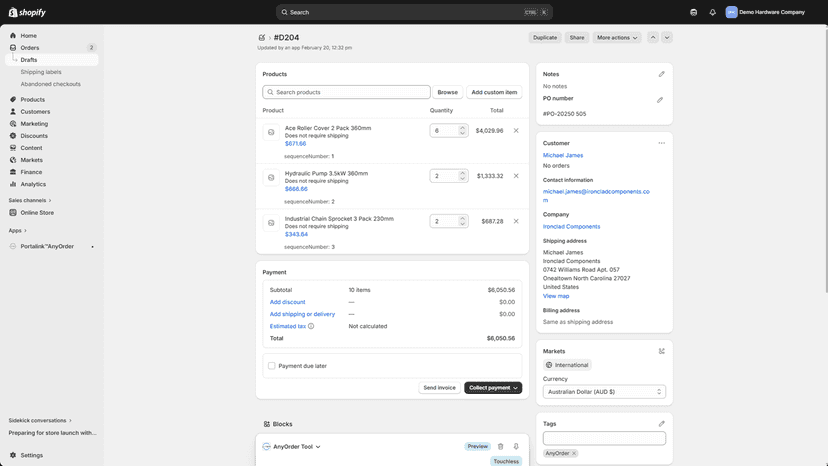Screen dimensions: 828x466
Task: Open Collect payment dropdown
Action: point(493,388)
